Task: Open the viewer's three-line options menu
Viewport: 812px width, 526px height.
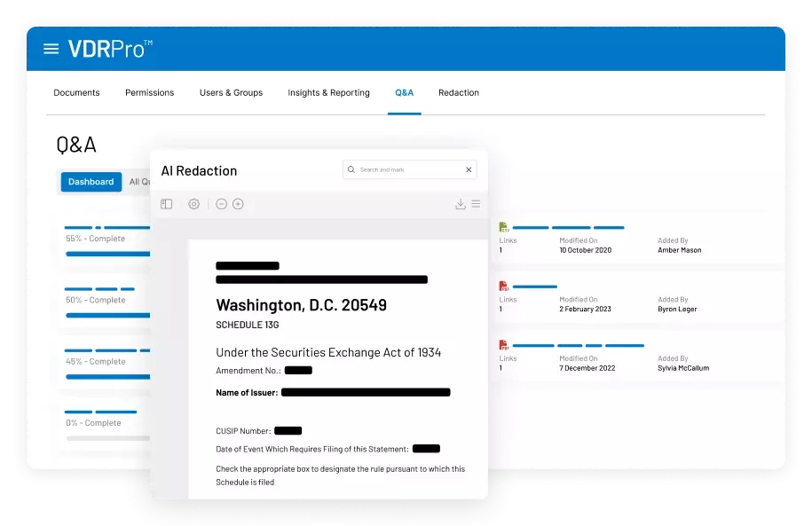Action: [x=476, y=204]
